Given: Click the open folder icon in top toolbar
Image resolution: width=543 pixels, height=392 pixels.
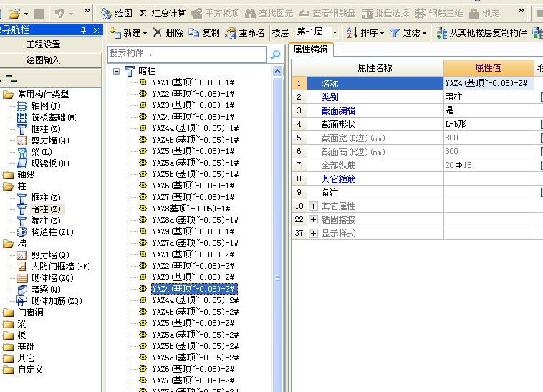Looking at the screenshot, I should tap(14, 14).
